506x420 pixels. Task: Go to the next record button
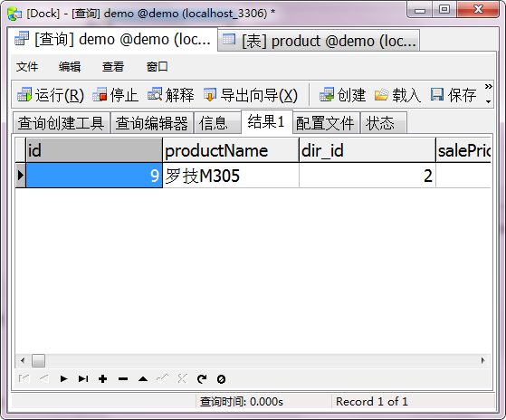(x=64, y=378)
